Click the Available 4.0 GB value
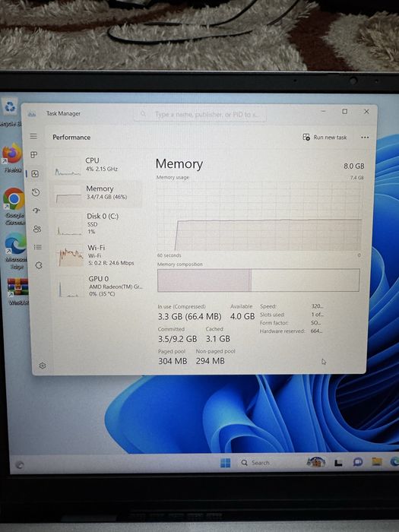399x532 pixels. pos(242,316)
